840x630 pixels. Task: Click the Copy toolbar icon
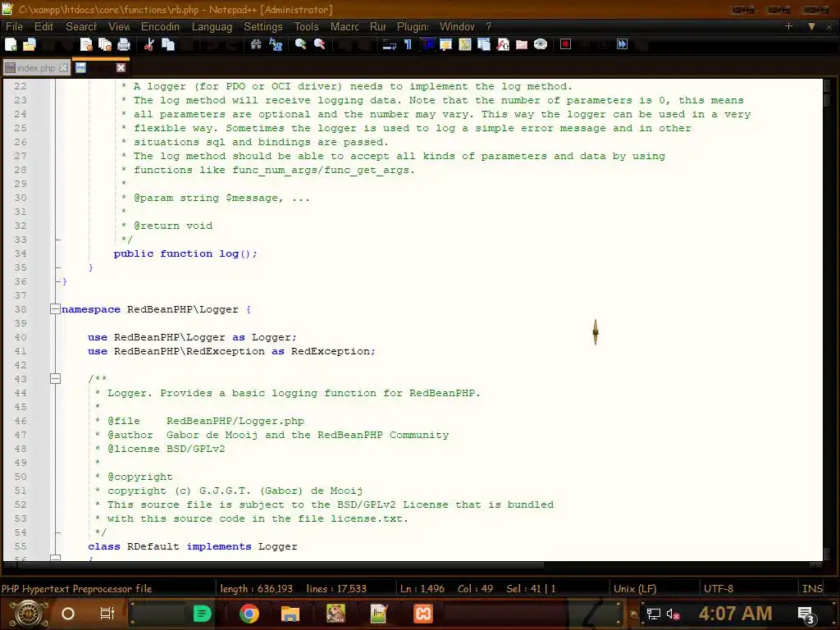tap(168, 44)
